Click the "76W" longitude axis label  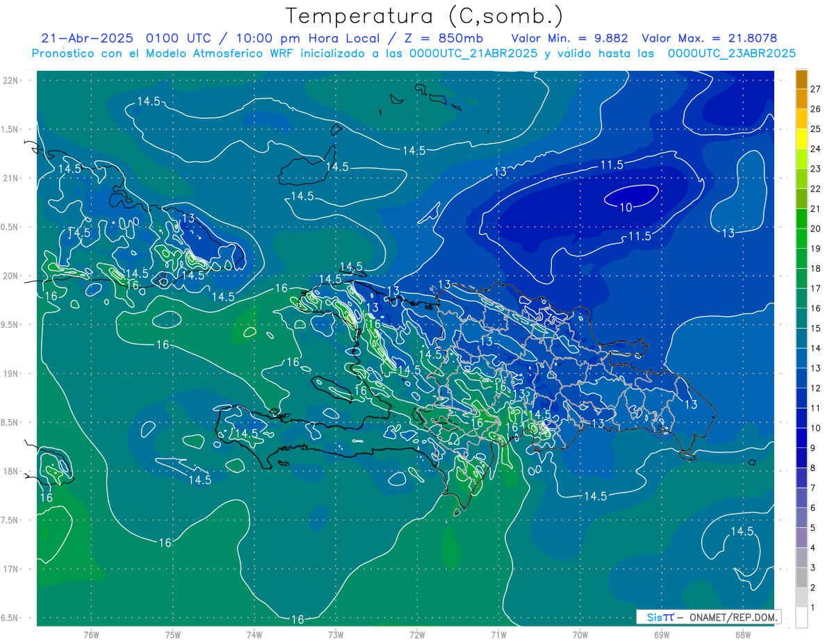[91, 634]
